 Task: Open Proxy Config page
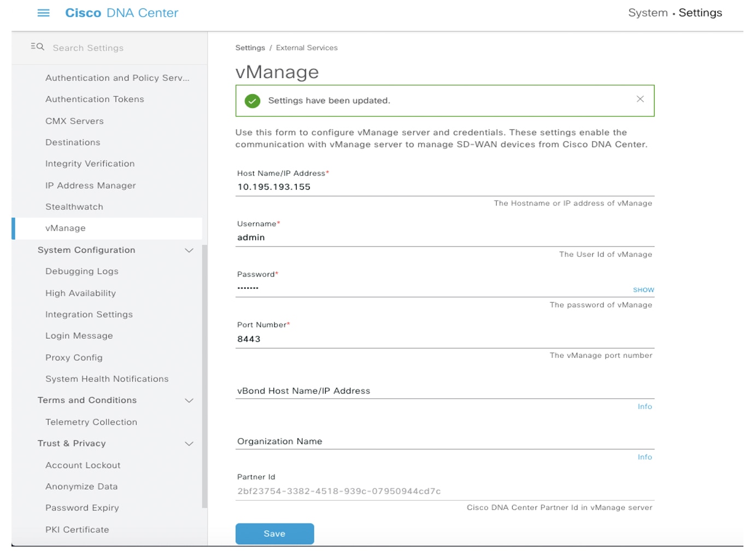coord(74,357)
